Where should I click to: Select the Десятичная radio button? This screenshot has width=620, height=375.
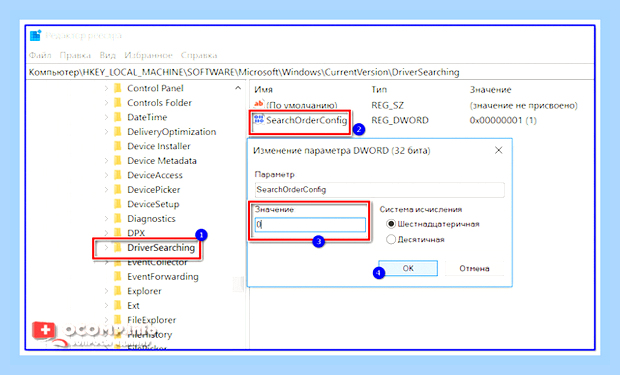coord(391,239)
